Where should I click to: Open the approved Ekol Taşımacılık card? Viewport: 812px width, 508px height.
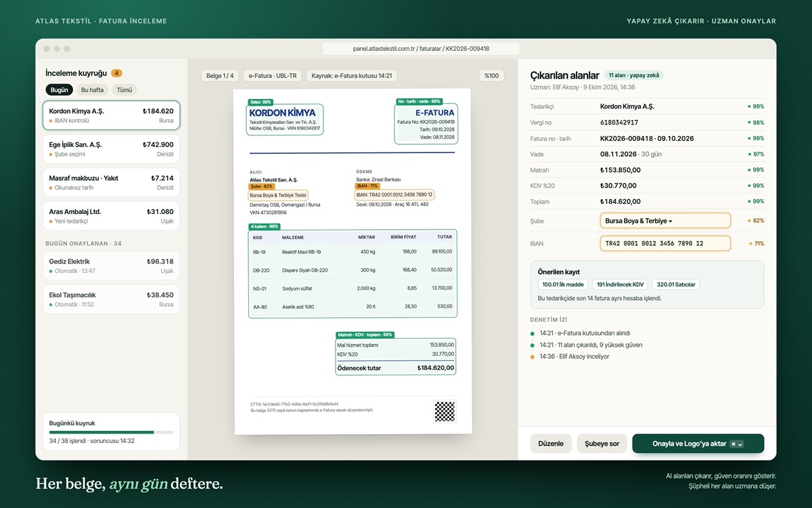111,299
